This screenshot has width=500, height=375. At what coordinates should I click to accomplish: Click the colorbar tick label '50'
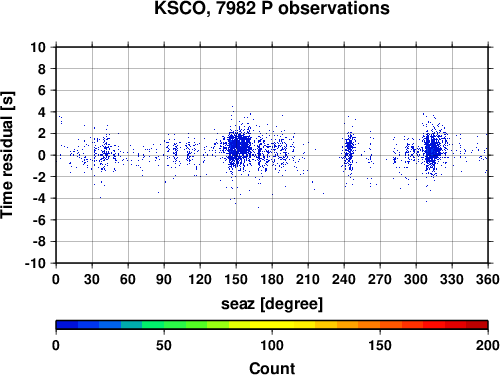pyautogui.click(x=164, y=345)
